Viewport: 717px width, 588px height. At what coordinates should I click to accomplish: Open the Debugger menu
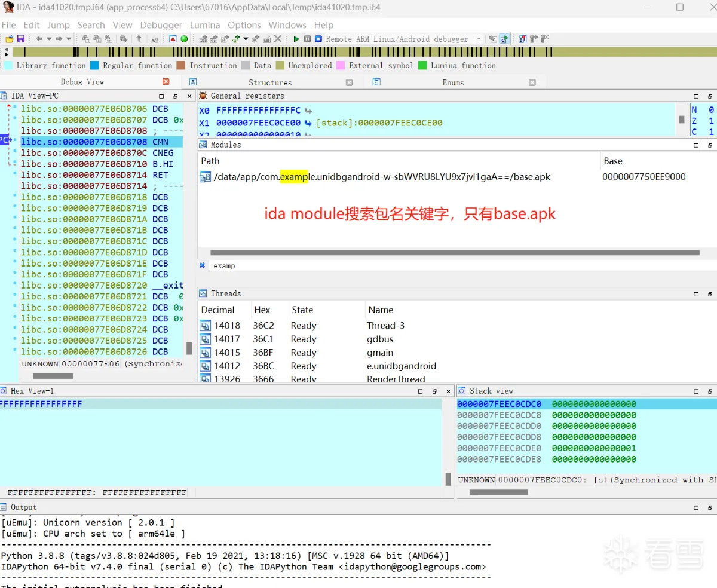pyautogui.click(x=161, y=25)
